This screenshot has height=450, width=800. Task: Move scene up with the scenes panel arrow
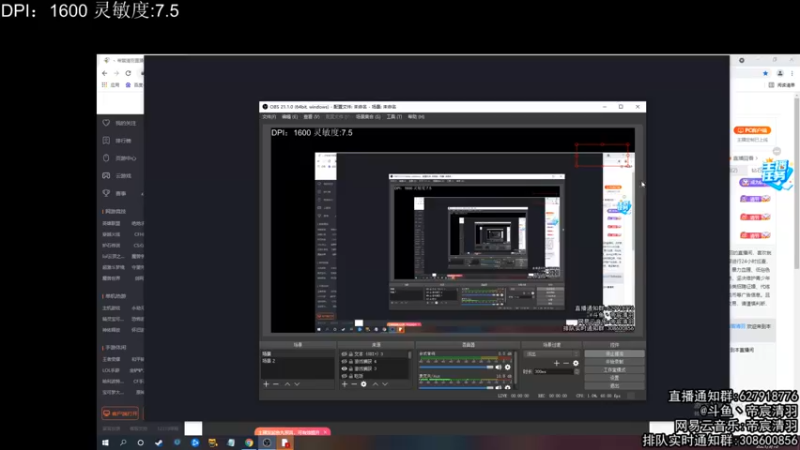(x=287, y=384)
